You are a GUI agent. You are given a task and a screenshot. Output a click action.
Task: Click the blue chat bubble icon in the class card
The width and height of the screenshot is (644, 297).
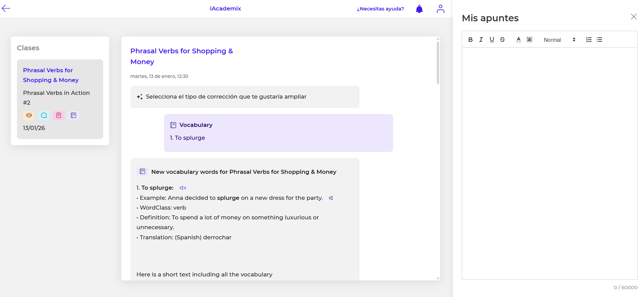(x=44, y=115)
